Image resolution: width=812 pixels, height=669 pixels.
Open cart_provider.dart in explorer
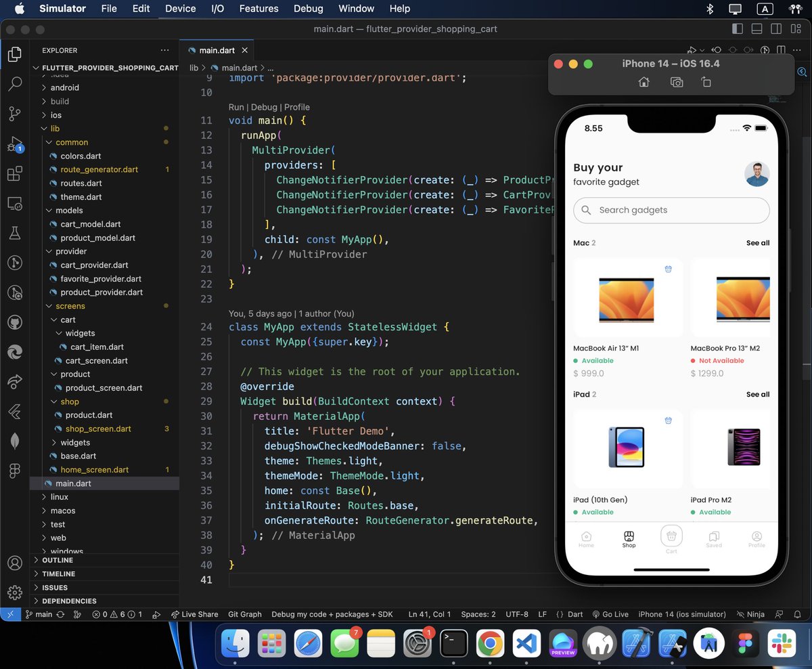coord(94,265)
